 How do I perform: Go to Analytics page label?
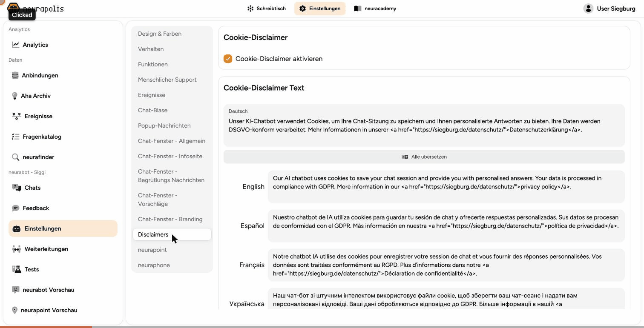coord(35,45)
